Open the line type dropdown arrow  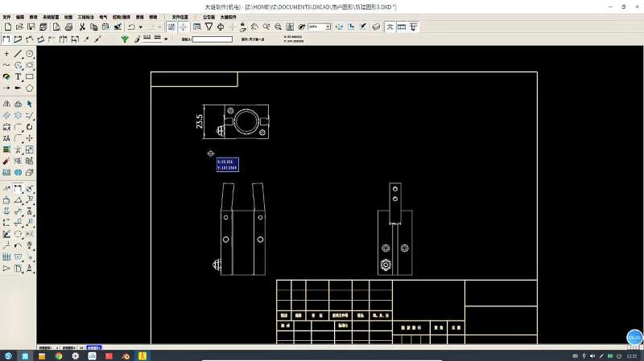tap(166, 39)
